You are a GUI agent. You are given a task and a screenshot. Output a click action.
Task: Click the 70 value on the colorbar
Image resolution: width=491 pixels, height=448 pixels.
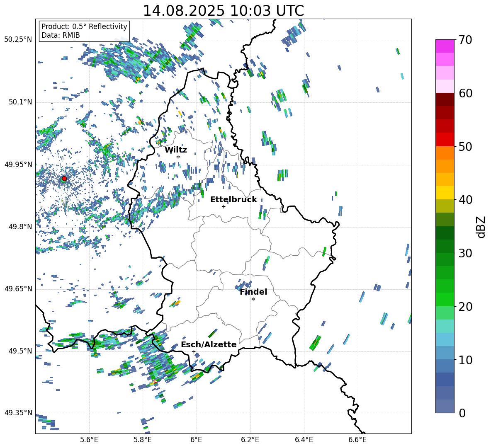click(x=465, y=40)
